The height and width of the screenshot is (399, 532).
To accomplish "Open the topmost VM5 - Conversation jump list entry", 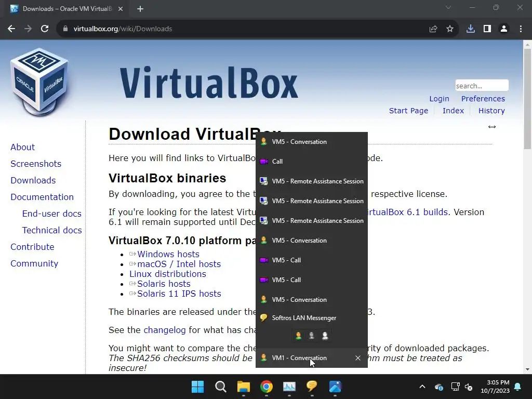I will (x=312, y=142).
